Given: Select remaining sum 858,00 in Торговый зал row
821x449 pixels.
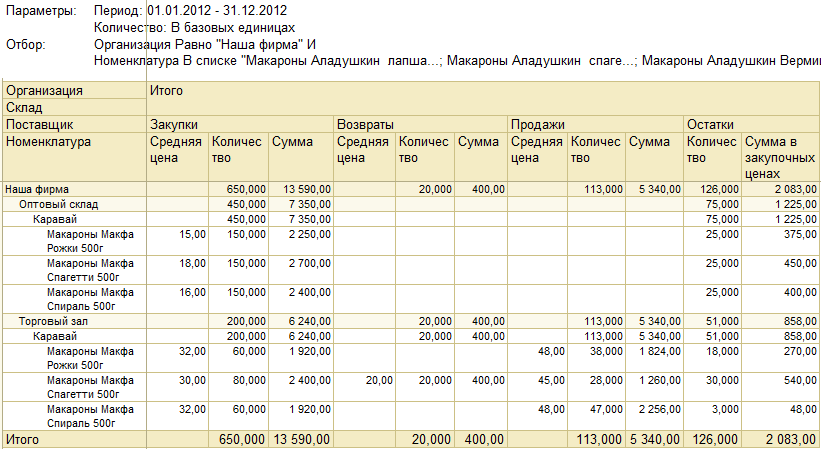Looking at the screenshot, I should pos(781,321).
